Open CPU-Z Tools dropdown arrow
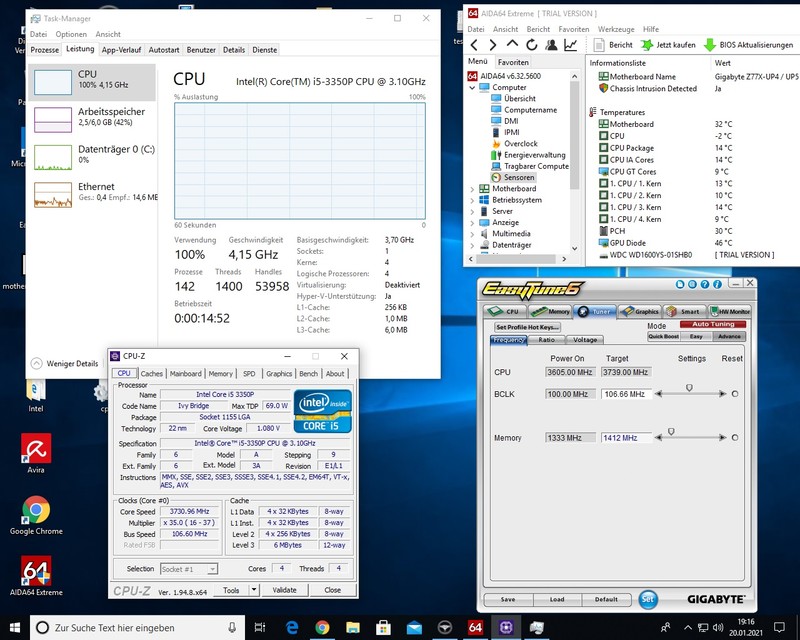 coord(254,590)
